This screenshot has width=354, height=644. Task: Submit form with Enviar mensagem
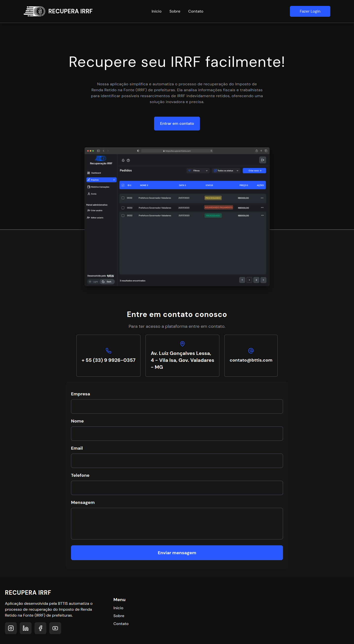(x=177, y=552)
